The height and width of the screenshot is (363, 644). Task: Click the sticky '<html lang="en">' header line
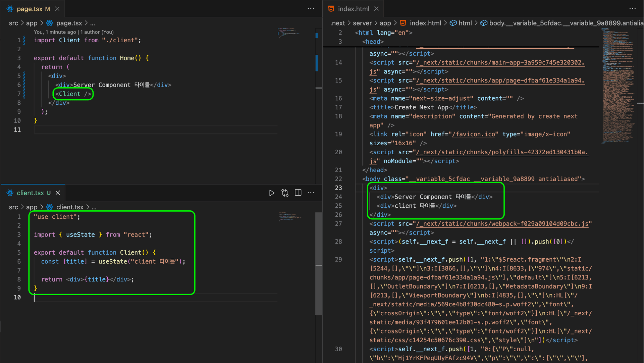tap(384, 33)
